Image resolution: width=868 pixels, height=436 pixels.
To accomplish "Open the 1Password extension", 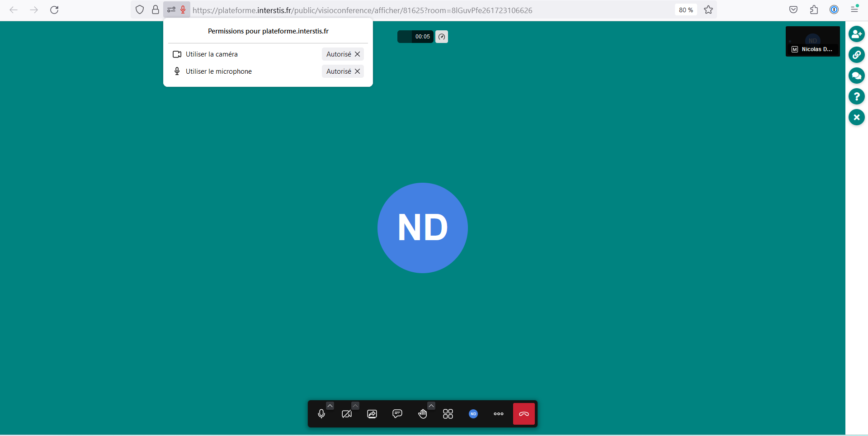I will click(x=834, y=10).
